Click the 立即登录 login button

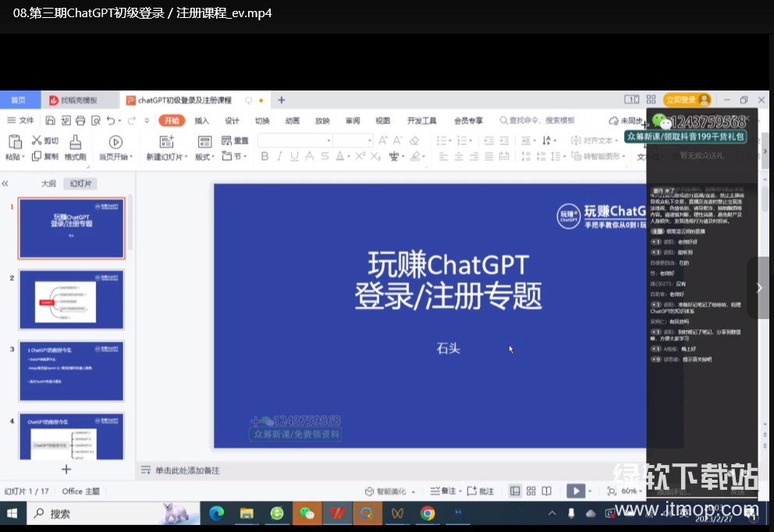(687, 100)
